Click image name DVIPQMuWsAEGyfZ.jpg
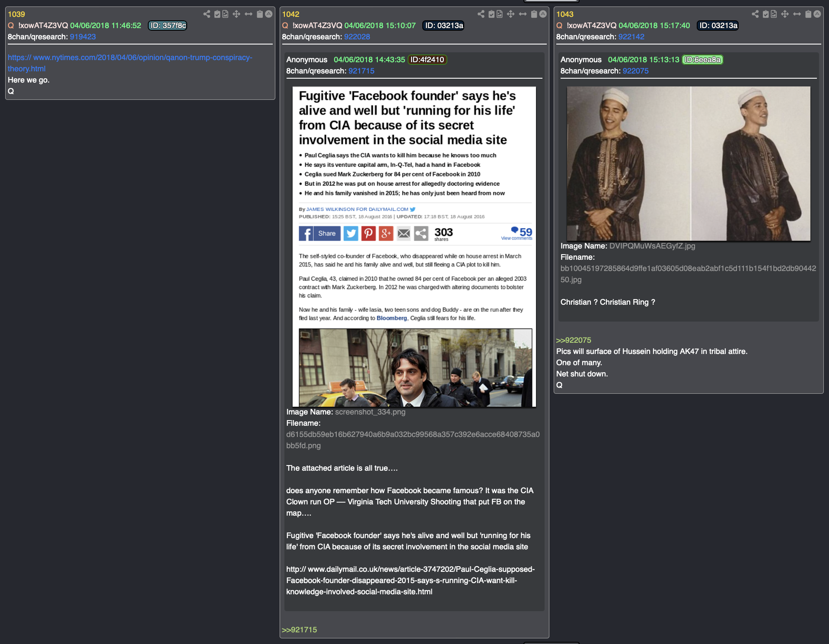This screenshot has height=644, width=829. click(652, 246)
